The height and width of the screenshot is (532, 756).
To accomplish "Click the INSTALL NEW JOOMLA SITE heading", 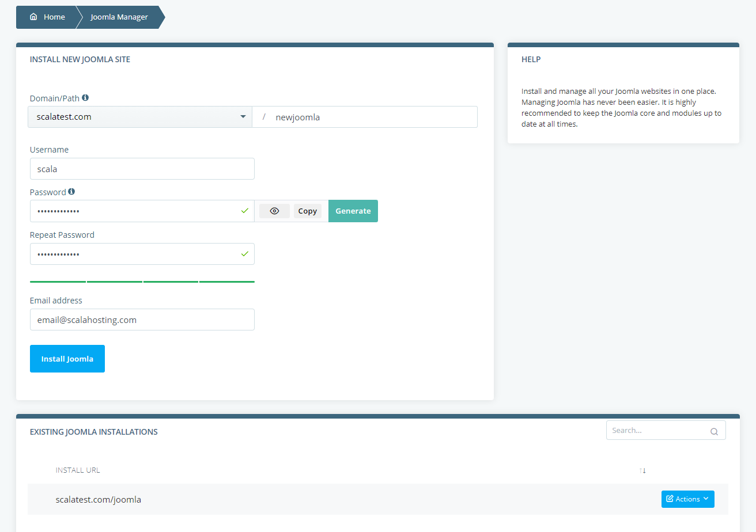I will [x=80, y=59].
